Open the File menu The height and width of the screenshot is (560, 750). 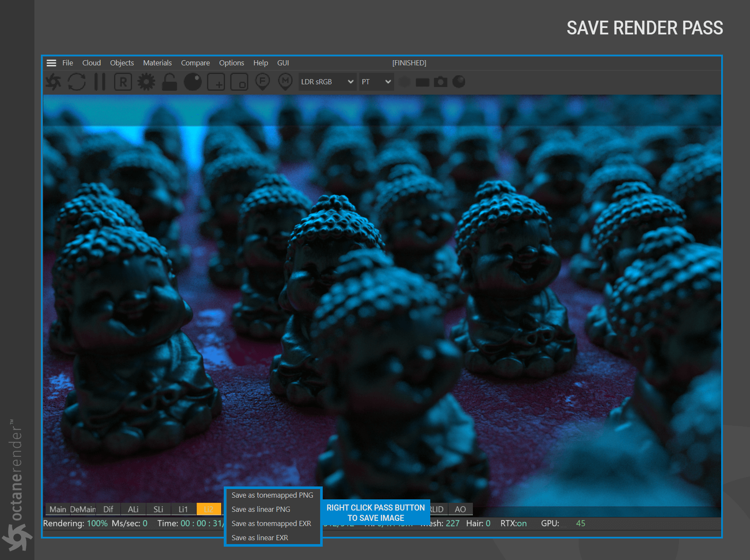[68, 63]
